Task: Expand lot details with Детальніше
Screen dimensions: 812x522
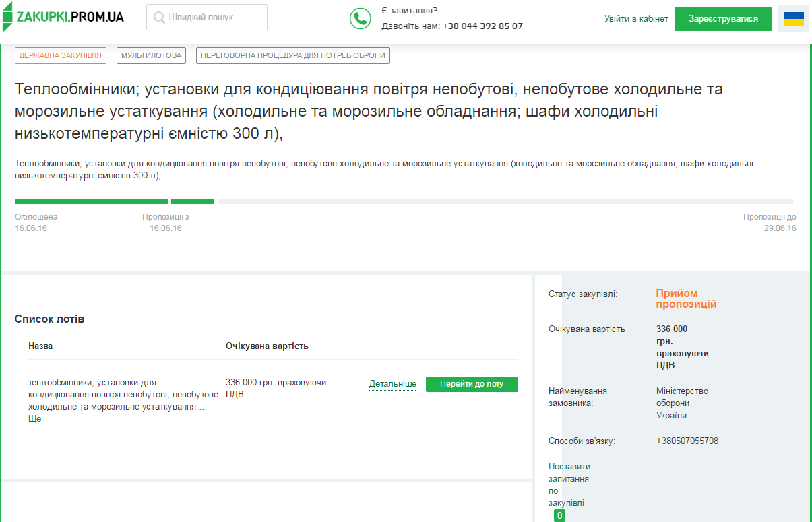Action: (x=392, y=384)
